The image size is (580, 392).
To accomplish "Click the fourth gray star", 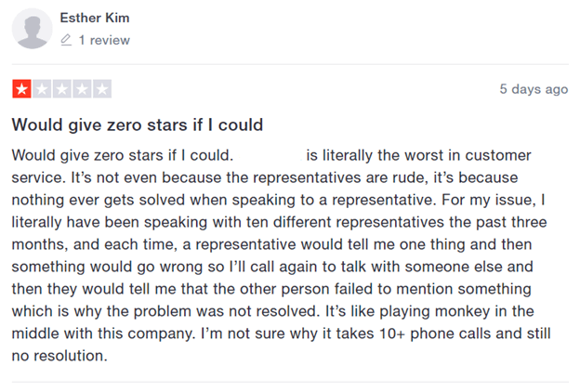I will tap(82, 89).
